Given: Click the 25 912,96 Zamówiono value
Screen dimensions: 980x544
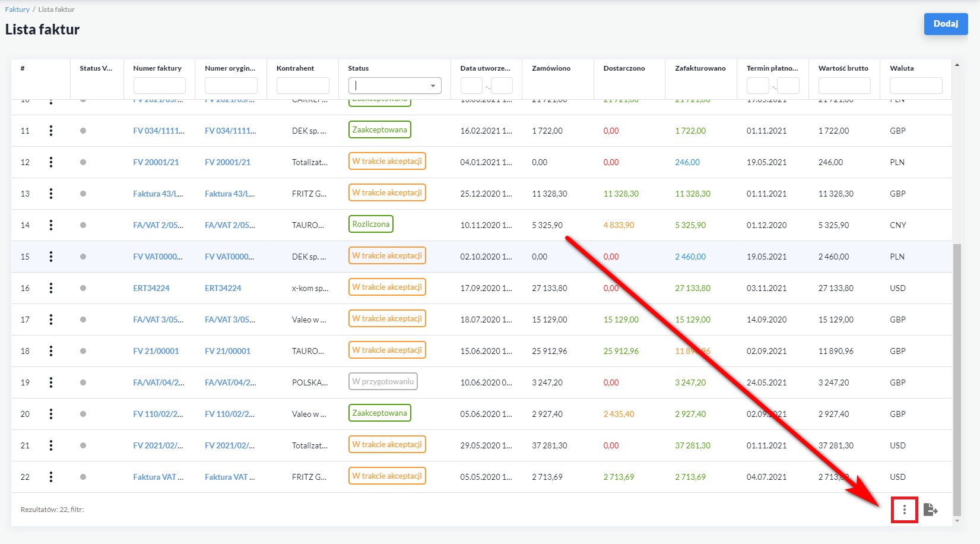Looking at the screenshot, I should tap(550, 351).
